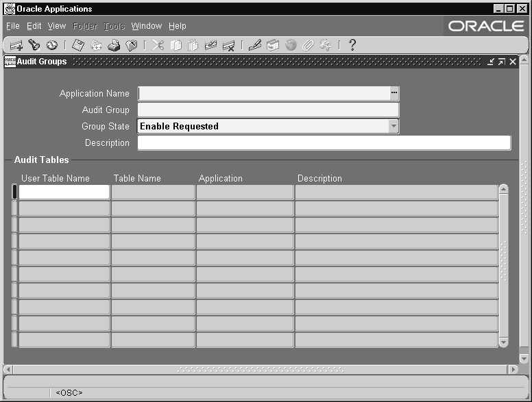532x402 pixels.
Task: Minimize the Audit Groups inner window
Action: (491, 62)
